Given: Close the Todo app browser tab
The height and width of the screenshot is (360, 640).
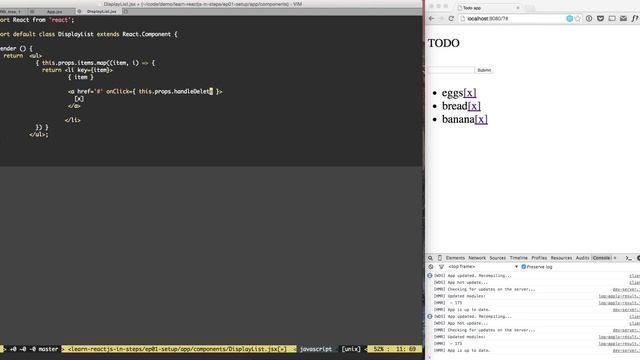Looking at the screenshot, I should pos(518,8).
